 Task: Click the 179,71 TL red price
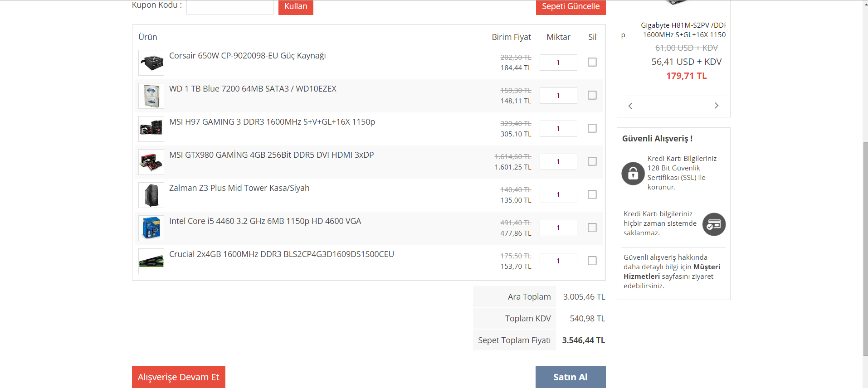pos(687,76)
